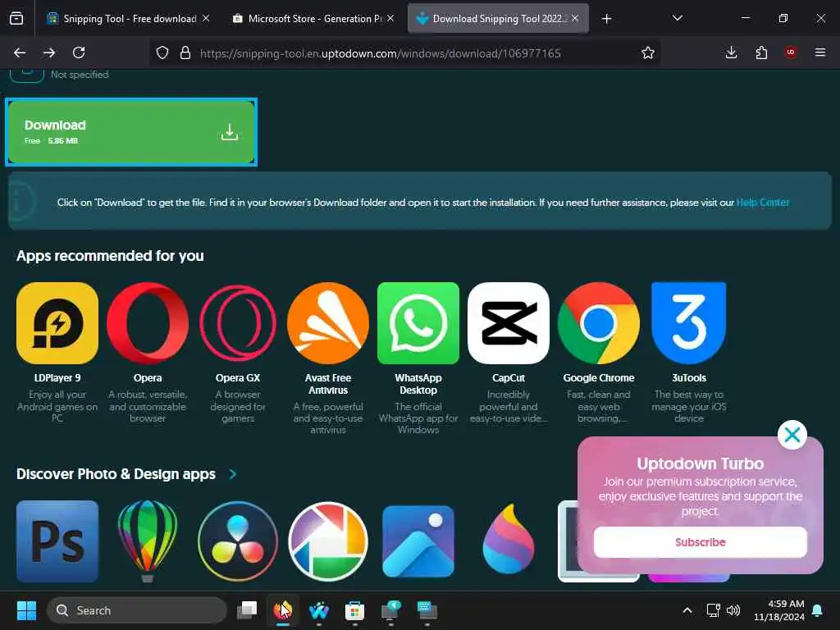The height and width of the screenshot is (630, 840).
Task: Open the uBlock Origin extension icon
Action: click(790, 52)
